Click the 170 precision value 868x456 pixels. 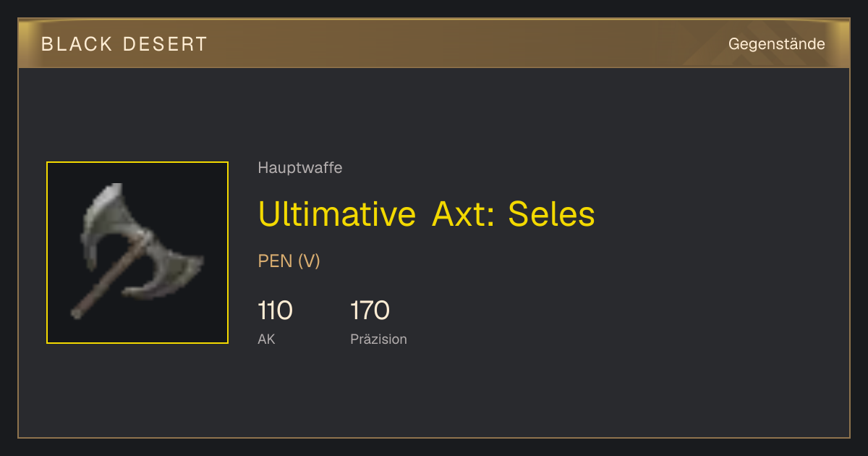(x=370, y=311)
